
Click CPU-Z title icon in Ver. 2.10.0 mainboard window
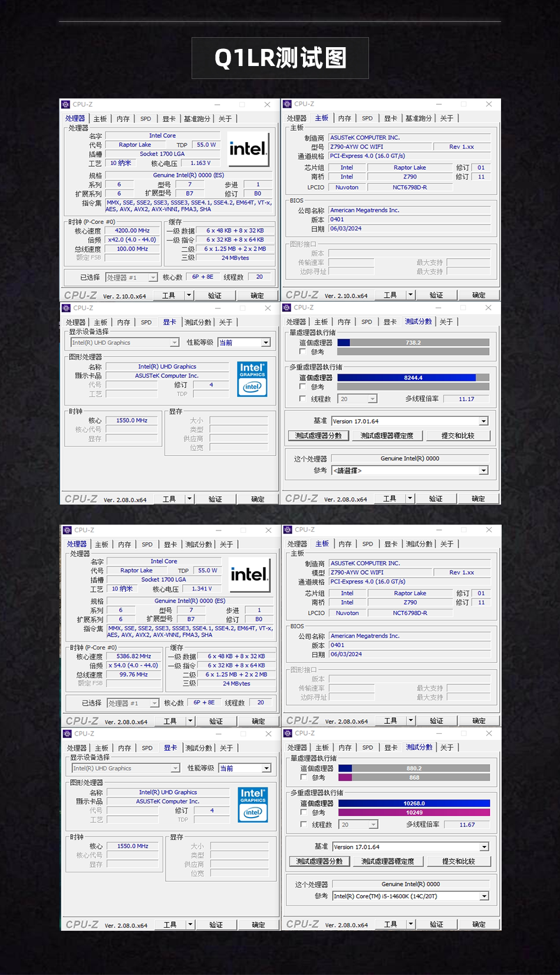tap(288, 104)
